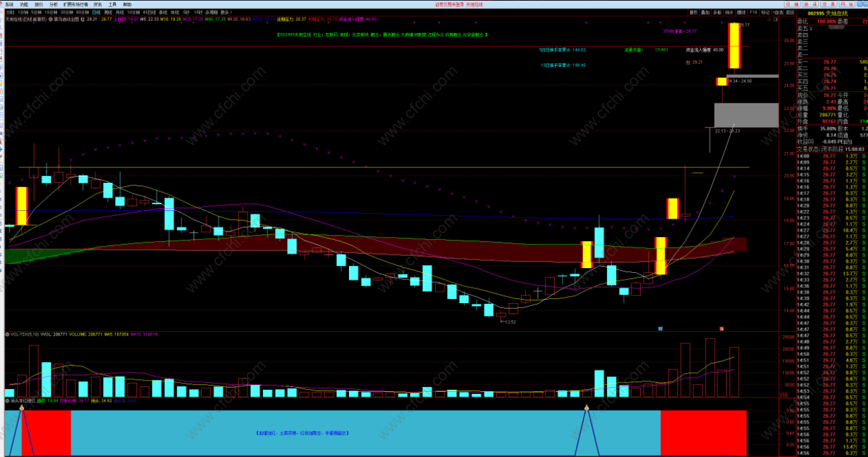This screenshot has width=868, height=457.
Task: Select the 60分钟 period tab
Action: point(82,12)
